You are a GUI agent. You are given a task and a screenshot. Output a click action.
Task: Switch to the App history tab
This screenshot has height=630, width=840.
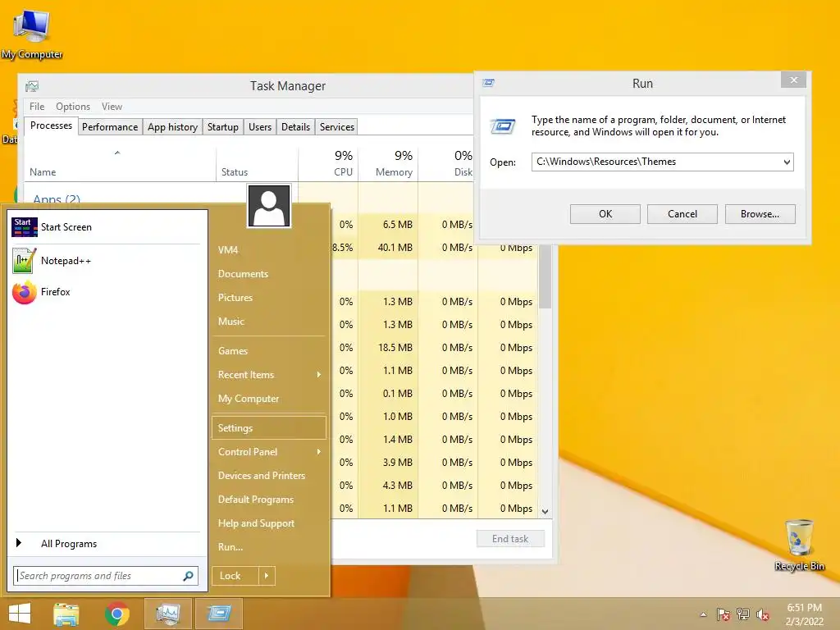click(172, 127)
